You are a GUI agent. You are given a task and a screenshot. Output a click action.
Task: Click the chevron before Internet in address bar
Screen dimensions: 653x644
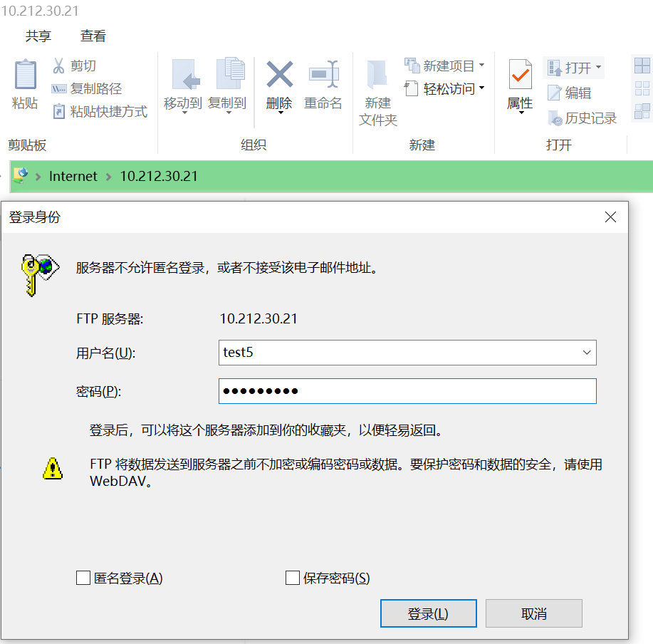point(38,177)
